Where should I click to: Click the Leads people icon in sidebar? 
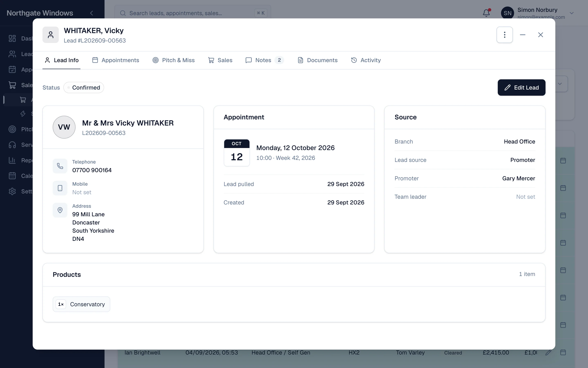point(12,54)
